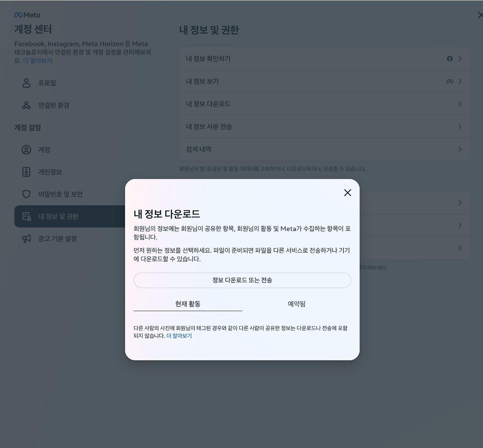Viewport: 483px width, 448px height.
Task: Switch to the 현재 활동 tab
Action: 188,304
